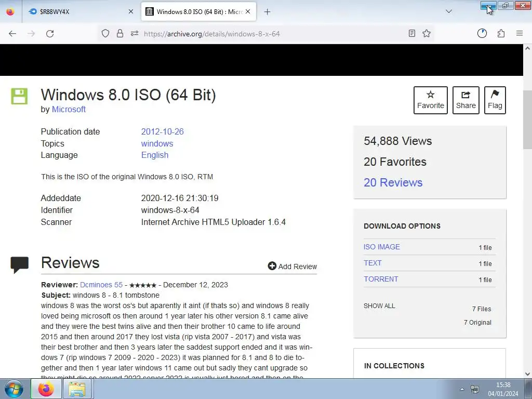Click the Firefox View pinned icon

click(10, 12)
